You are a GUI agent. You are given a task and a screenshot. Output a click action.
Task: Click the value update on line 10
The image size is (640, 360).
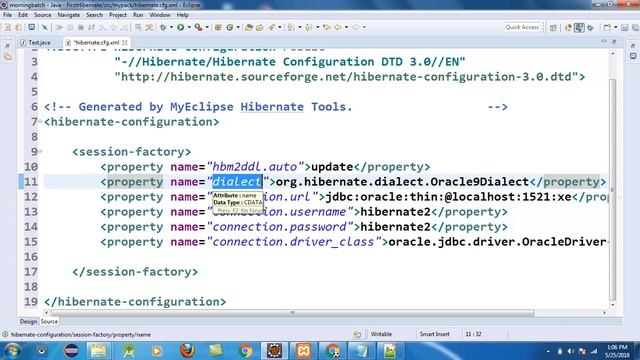[332, 167]
